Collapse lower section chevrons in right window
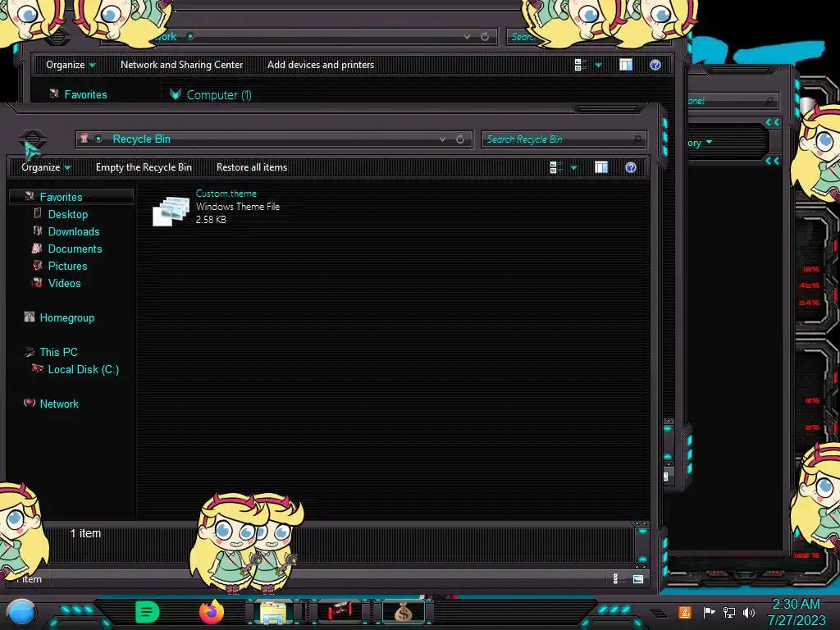The width and height of the screenshot is (840, 630). 773,161
